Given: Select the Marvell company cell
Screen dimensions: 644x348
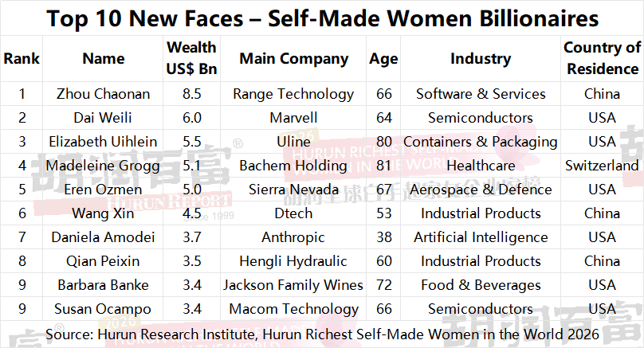Looking at the screenshot, I should click(x=294, y=118).
